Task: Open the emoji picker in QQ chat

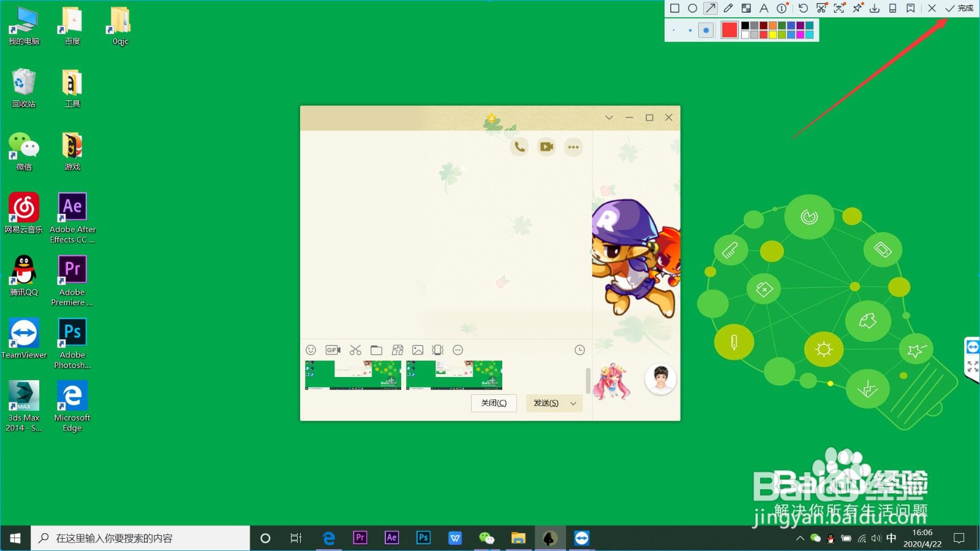Action: [x=311, y=350]
